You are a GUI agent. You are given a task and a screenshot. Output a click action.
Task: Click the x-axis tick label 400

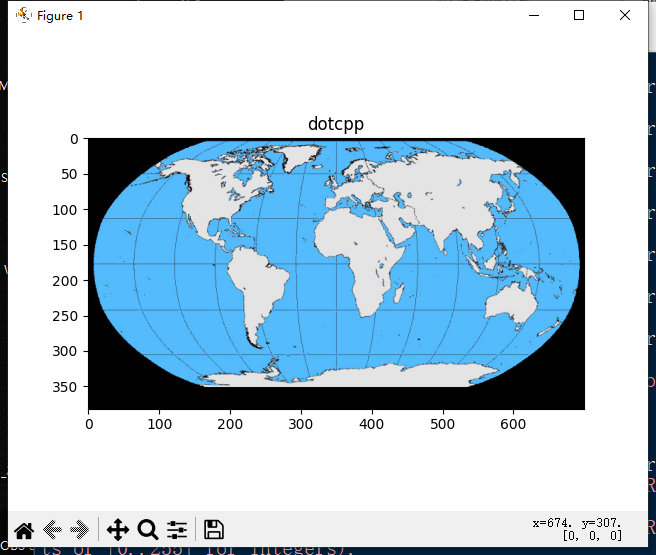372,425
